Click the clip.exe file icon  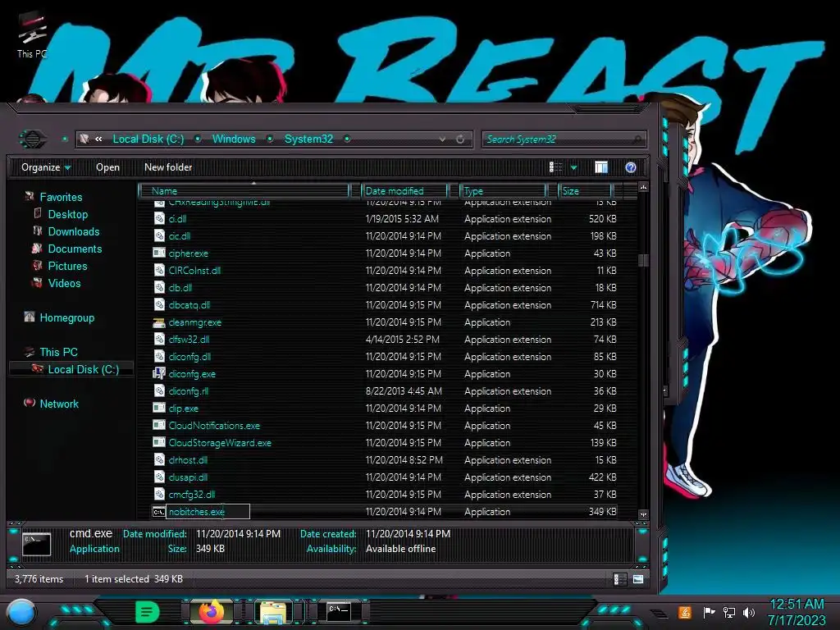coord(159,409)
